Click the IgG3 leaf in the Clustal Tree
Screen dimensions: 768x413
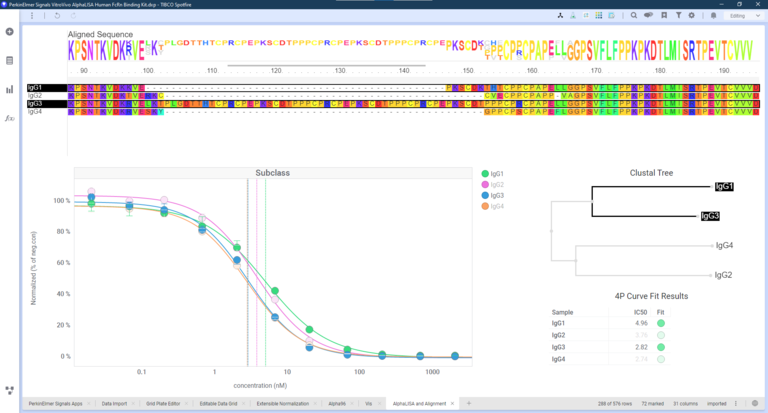coord(710,216)
